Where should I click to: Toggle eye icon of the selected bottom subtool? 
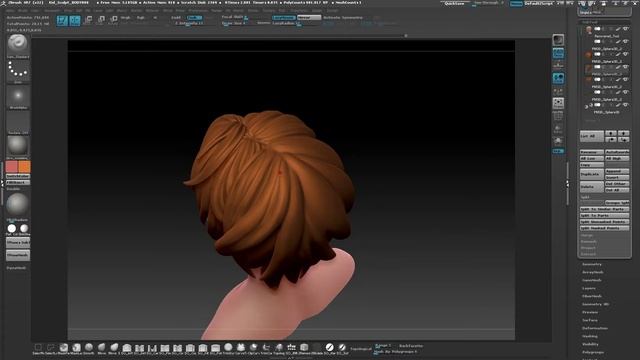point(625,105)
